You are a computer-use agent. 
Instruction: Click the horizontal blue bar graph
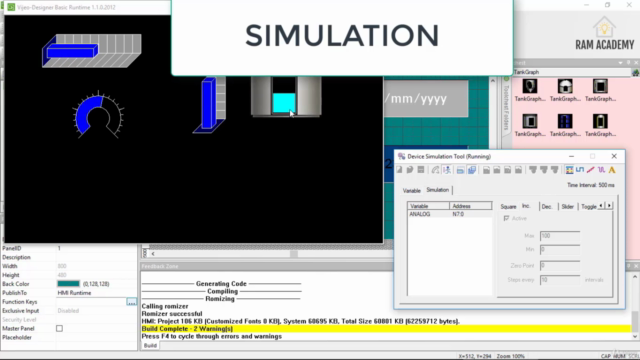click(x=92, y=51)
